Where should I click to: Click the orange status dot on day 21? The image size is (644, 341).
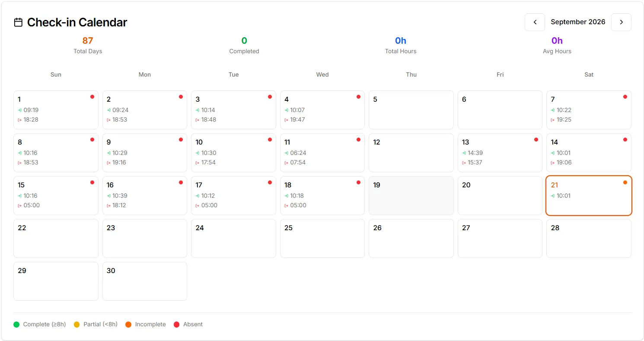tap(625, 183)
